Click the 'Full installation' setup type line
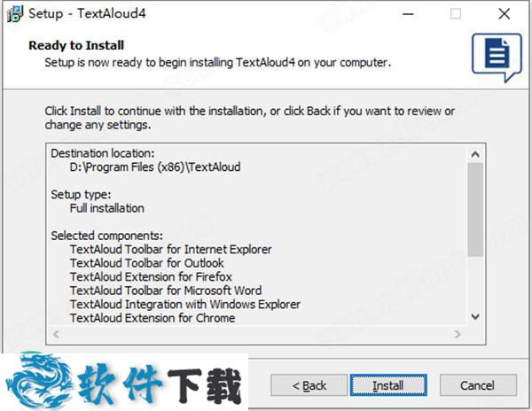532x411 pixels. pyautogui.click(x=107, y=208)
